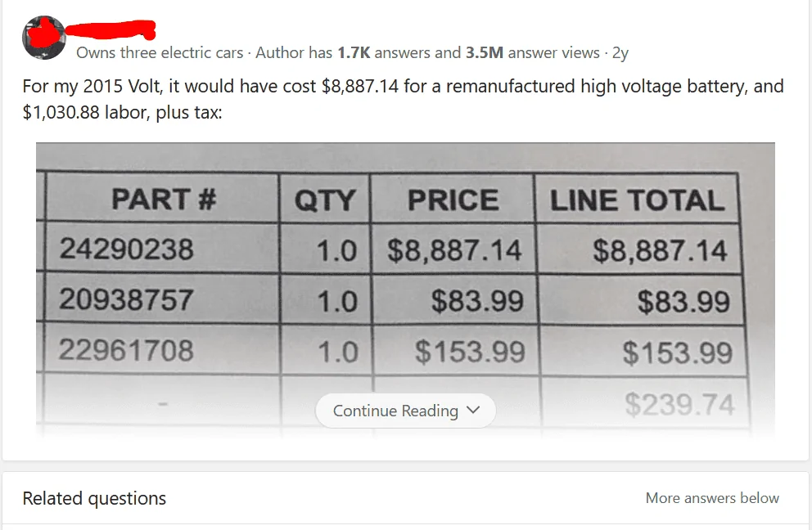The width and height of the screenshot is (812, 530).
Task: Open the red-scribbled author name
Action: [111, 32]
